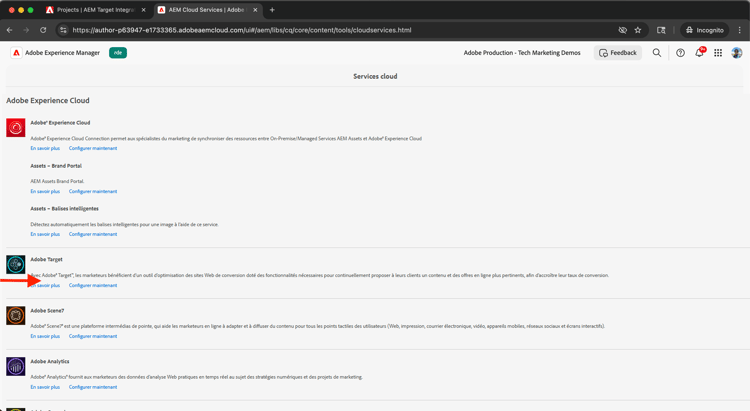Click the Adobe Analytics service icon
This screenshot has width=750, height=411.
tap(16, 366)
